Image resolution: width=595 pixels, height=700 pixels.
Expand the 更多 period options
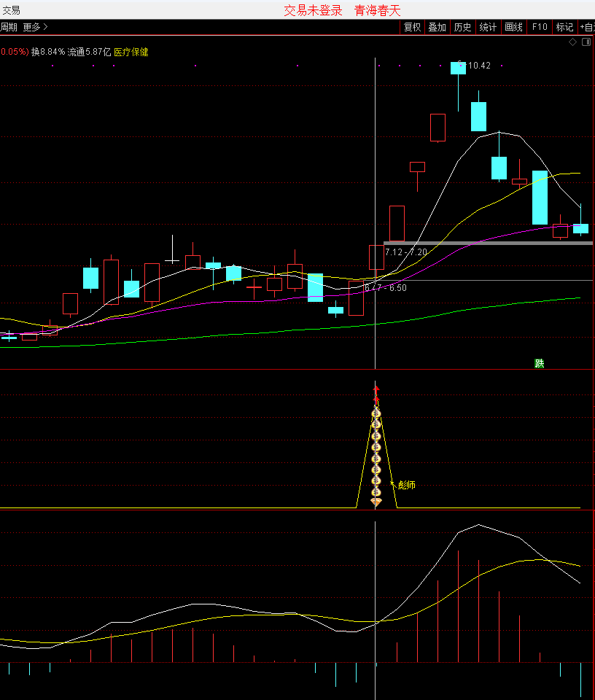pyautogui.click(x=35, y=27)
